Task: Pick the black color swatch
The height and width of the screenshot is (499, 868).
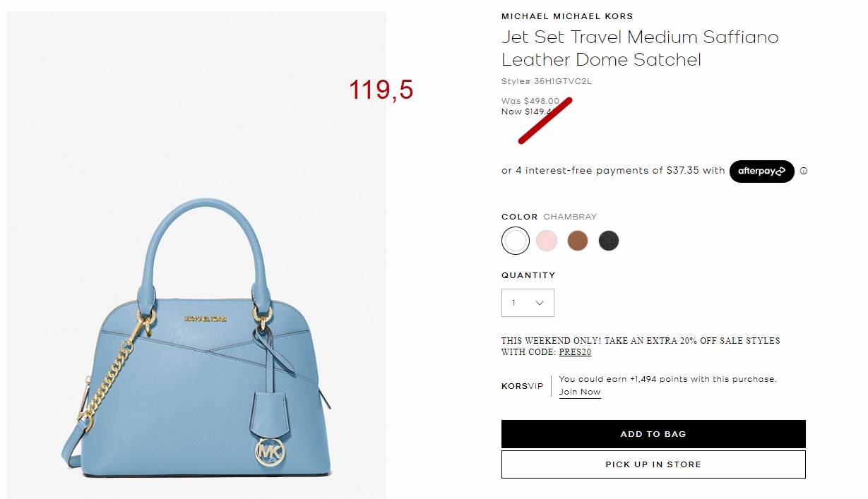Action: 609,241
